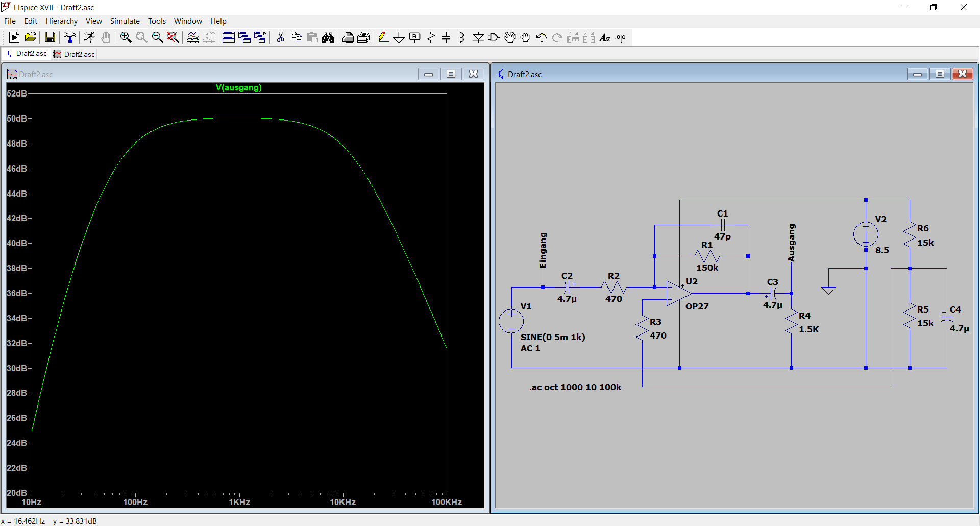This screenshot has height=526, width=980.
Task: Click the Ausgang net label
Action: [x=792, y=243]
